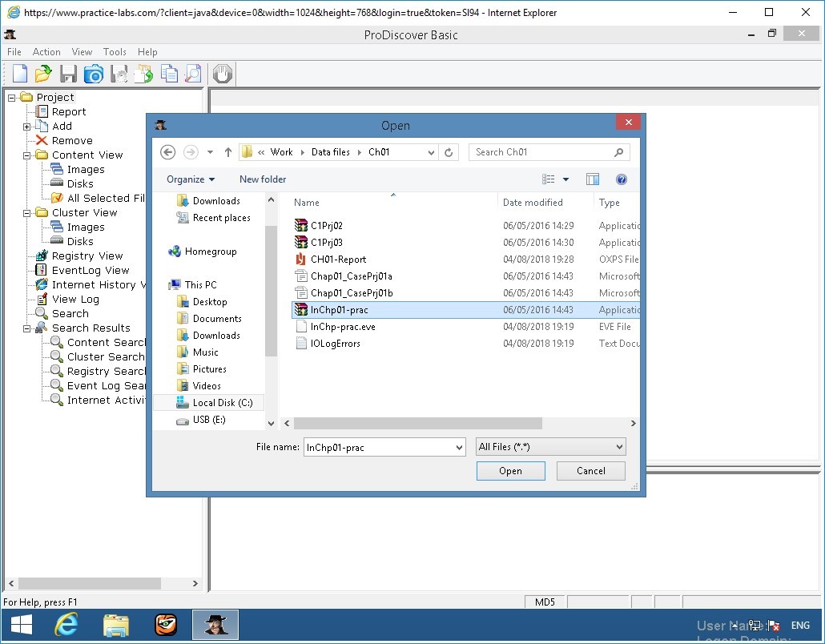Viewport: 825px width, 644px height.
Task: Select USB (E:) drive in navigation pane
Action: tap(208, 420)
